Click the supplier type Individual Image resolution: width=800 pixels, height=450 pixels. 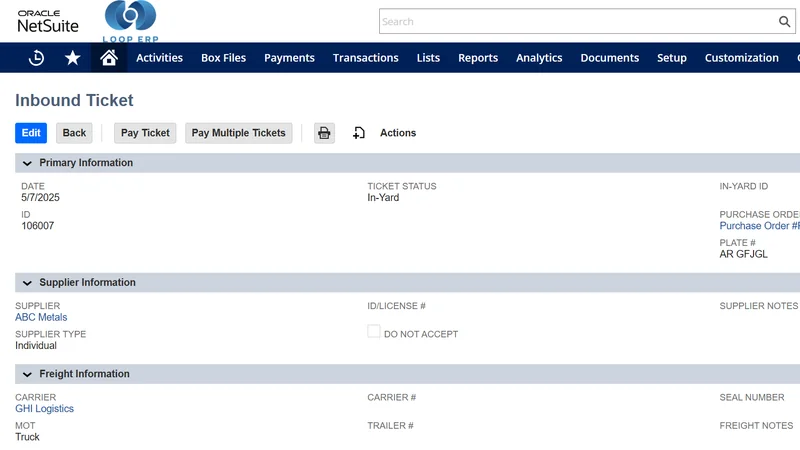[36, 345]
